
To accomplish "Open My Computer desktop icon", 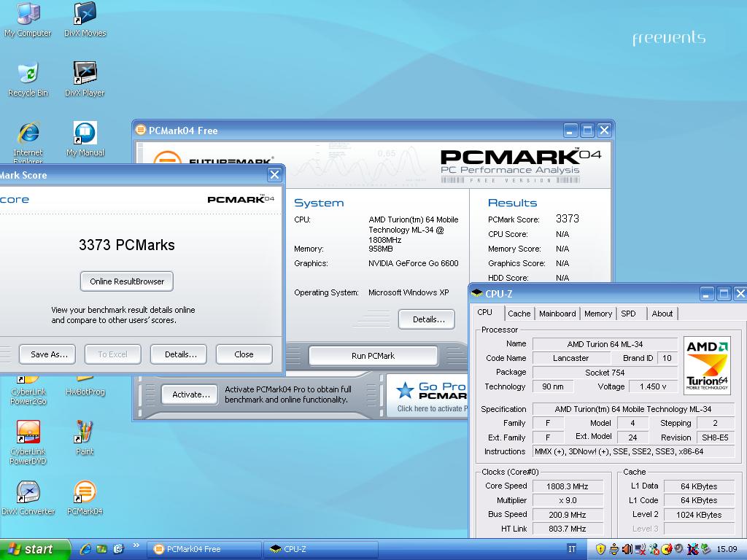I will coord(28,19).
